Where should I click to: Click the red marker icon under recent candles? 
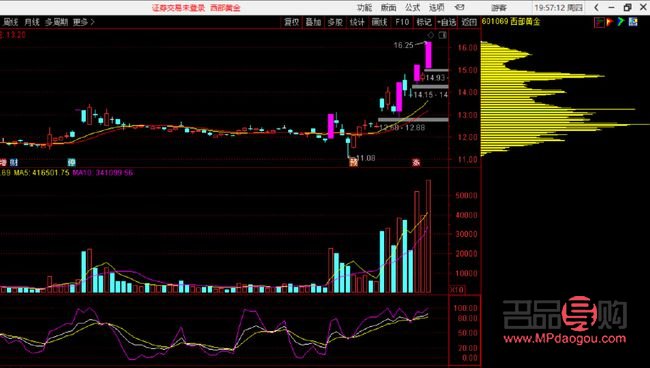[x=416, y=162]
